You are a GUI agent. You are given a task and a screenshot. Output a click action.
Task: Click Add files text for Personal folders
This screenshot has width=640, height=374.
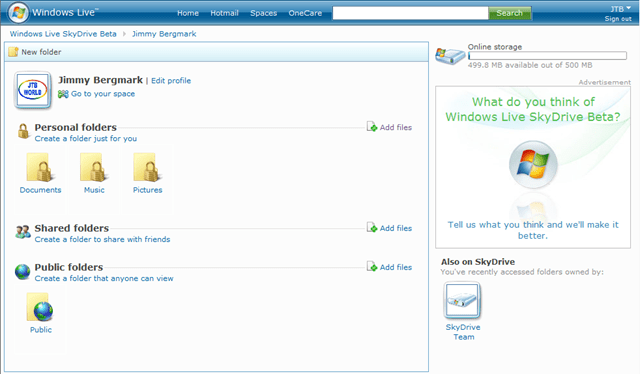click(x=396, y=127)
